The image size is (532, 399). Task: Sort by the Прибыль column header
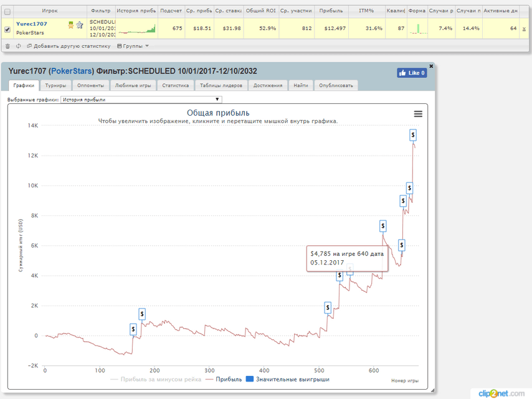pos(331,11)
